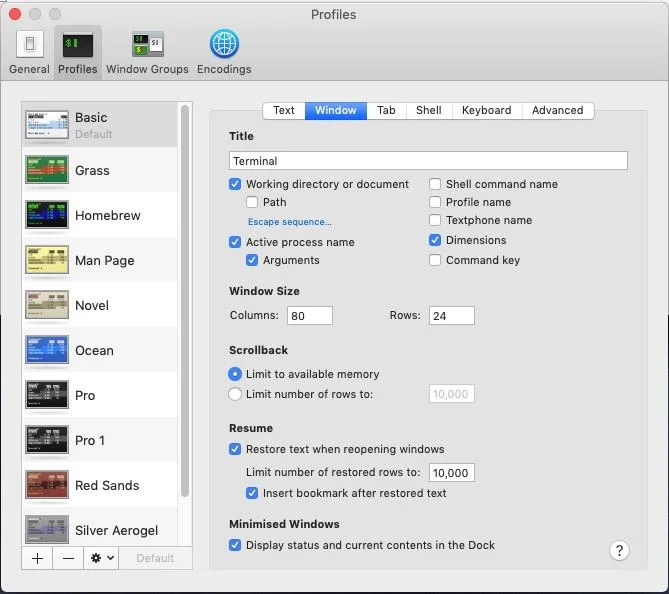Viewport: 669px width, 594px height.
Task: Enable the Command key checkbox
Action: pos(435,260)
